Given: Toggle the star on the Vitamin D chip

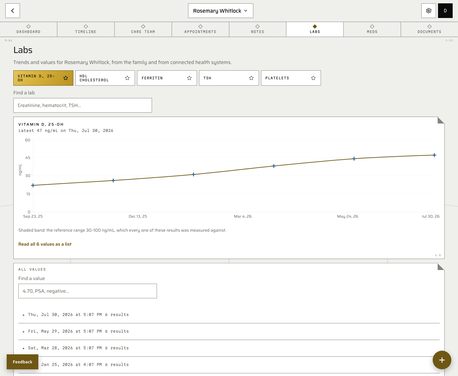Looking at the screenshot, I should (66, 78).
